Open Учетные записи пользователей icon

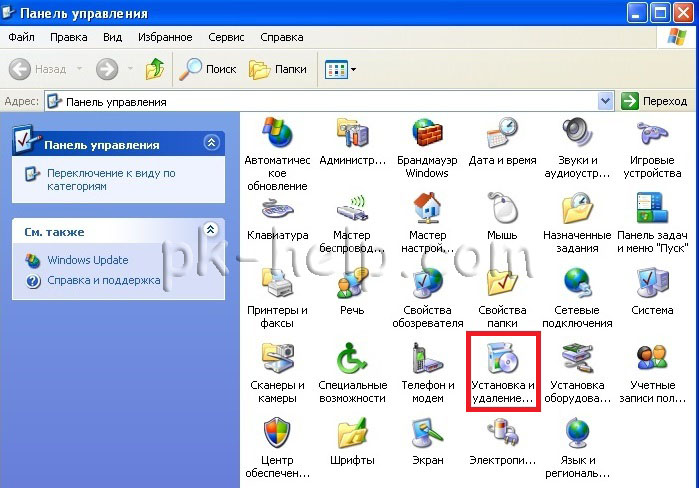(x=652, y=357)
